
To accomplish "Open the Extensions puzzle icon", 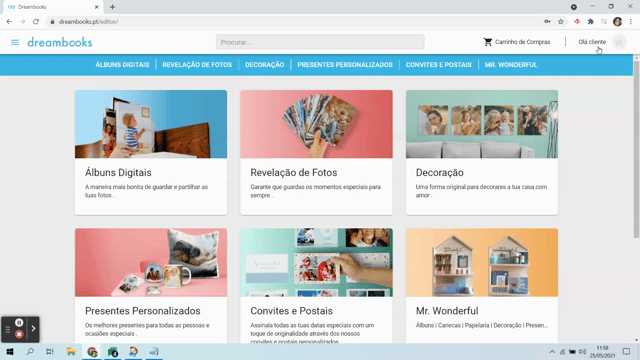I will point(591,22).
